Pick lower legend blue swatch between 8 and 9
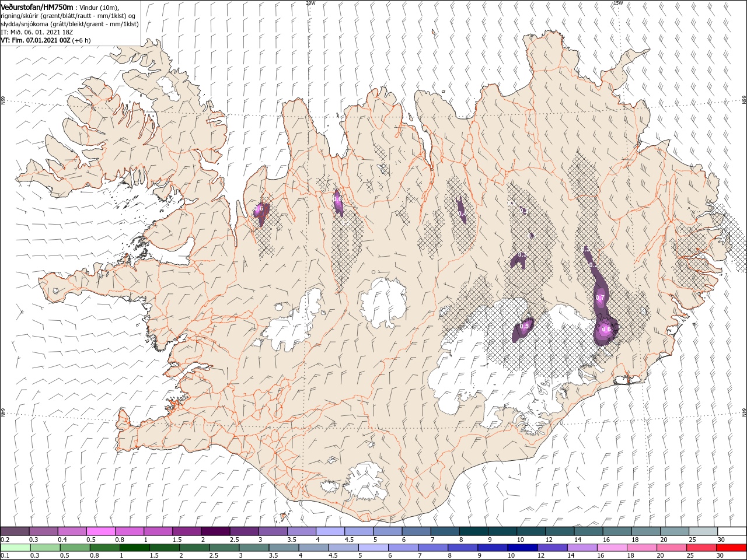The image size is (747, 560). (463, 548)
